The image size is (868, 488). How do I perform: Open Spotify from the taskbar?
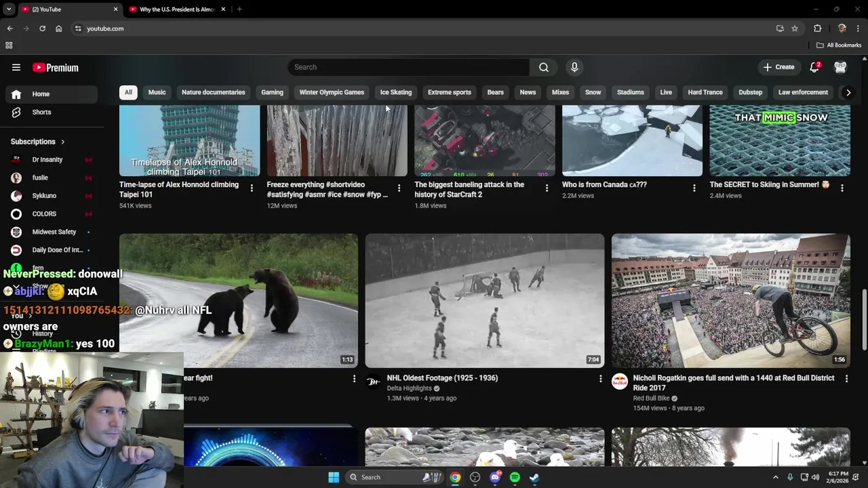click(515, 477)
